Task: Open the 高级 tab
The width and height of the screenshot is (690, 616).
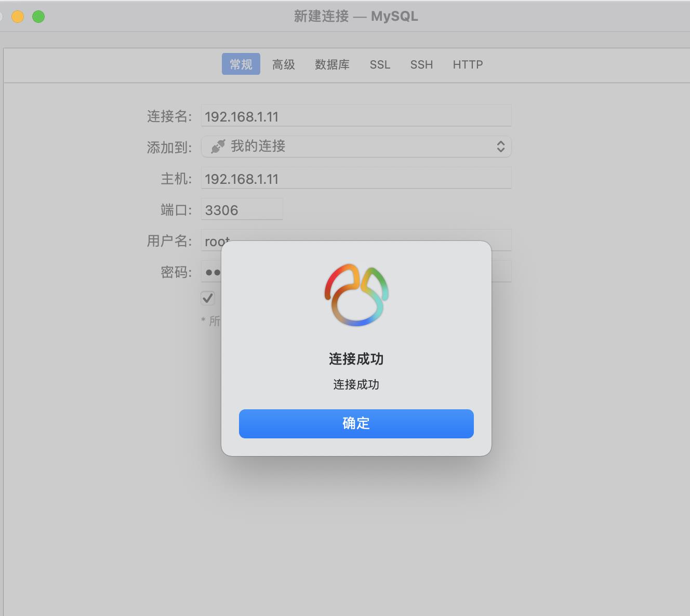Action: pos(284,64)
